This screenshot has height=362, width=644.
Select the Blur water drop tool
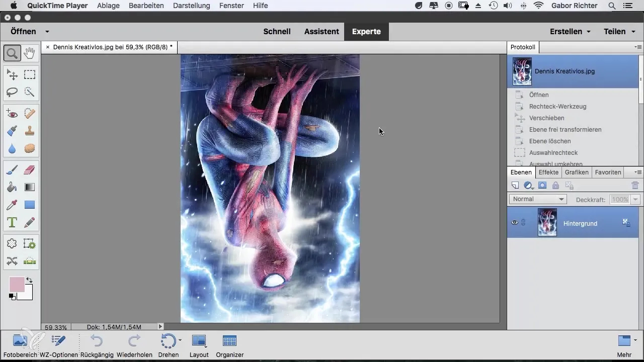12,148
